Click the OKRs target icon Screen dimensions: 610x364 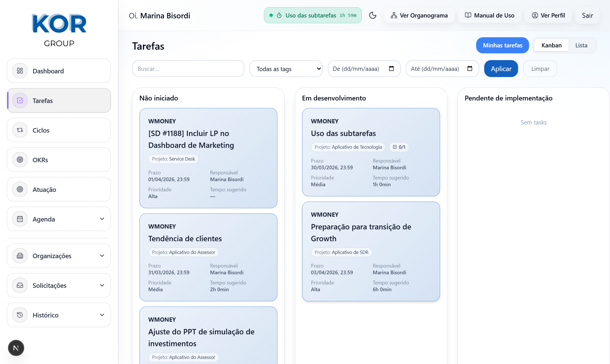(20, 160)
